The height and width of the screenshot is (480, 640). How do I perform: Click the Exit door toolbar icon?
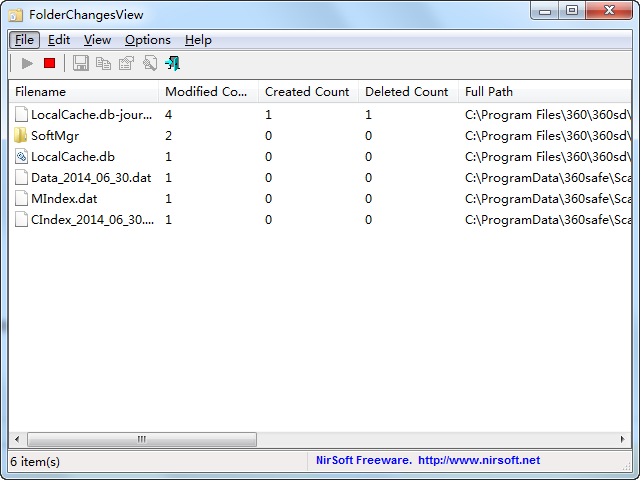172,63
